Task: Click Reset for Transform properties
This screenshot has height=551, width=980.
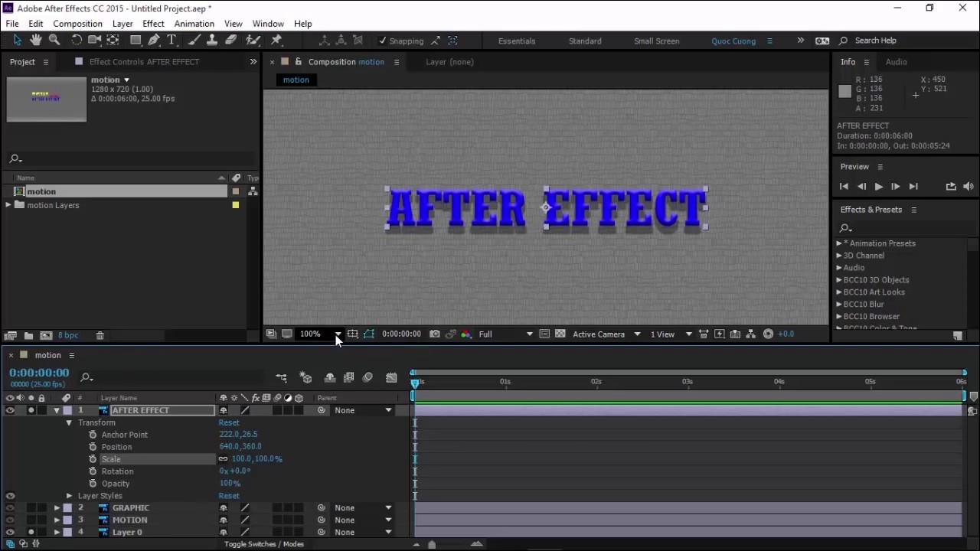Action: [x=229, y=422]
